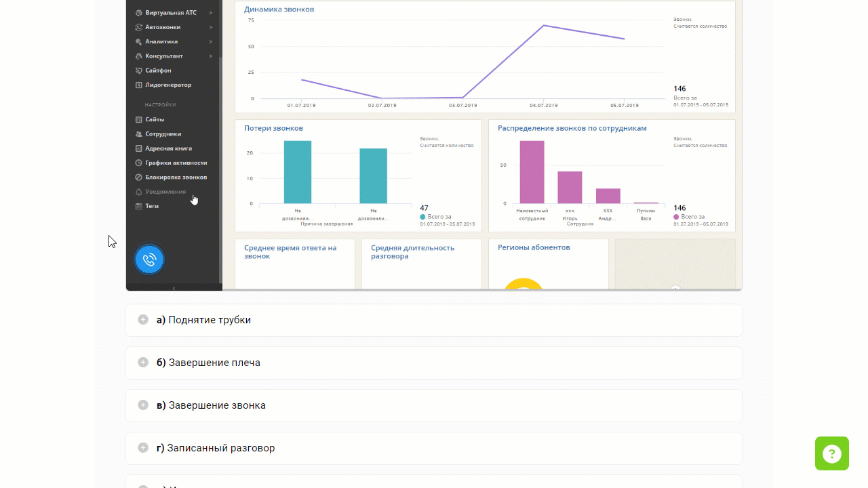868x488 pixels.
Task: Open Уведомления in the settings menu
Action: (165, 192)
